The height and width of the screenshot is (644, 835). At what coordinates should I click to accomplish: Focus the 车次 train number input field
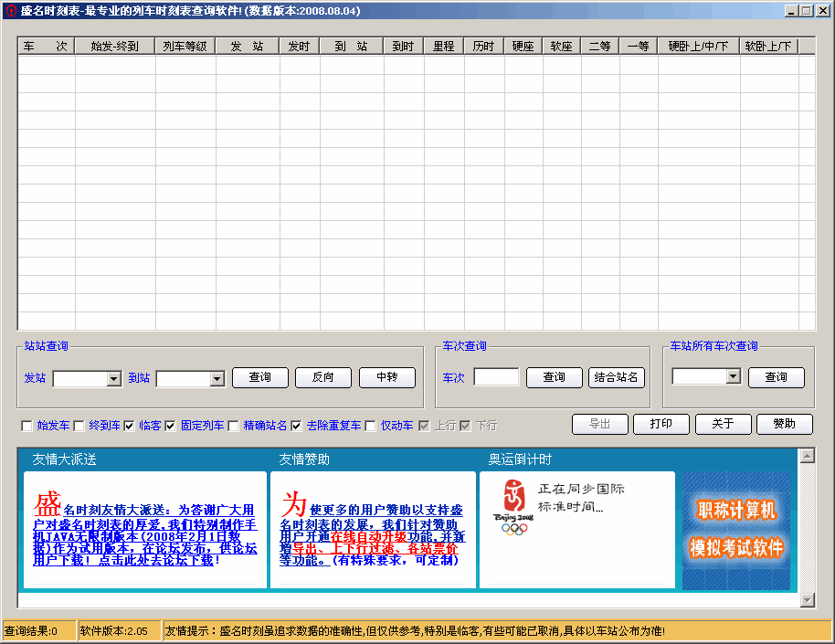coord(496,377)
